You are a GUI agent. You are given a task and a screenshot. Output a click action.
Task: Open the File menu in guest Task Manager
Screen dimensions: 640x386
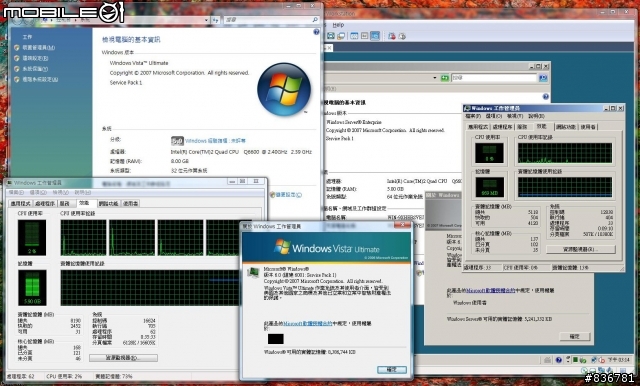[x=473, y=116]
